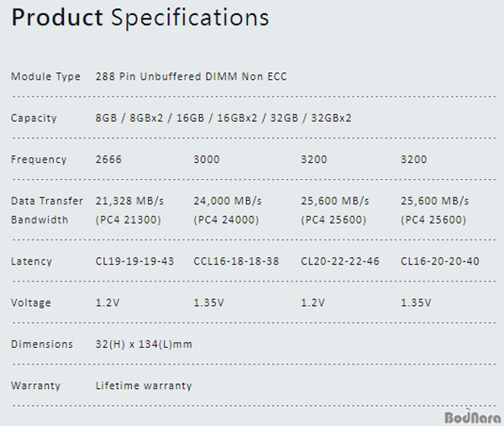The height and width of the screenshot is (426, 504).
Task: Select the CL20-22-22-46 latency value
Action: pos(340,261)
